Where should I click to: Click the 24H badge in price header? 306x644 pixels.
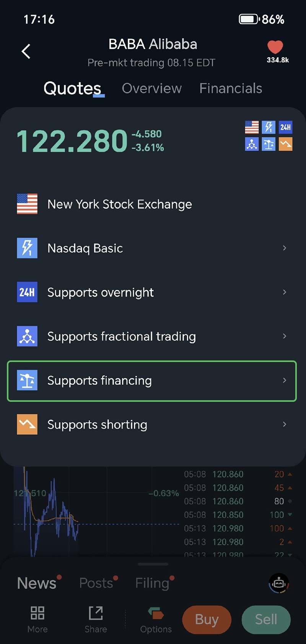(x=285, y=127)
